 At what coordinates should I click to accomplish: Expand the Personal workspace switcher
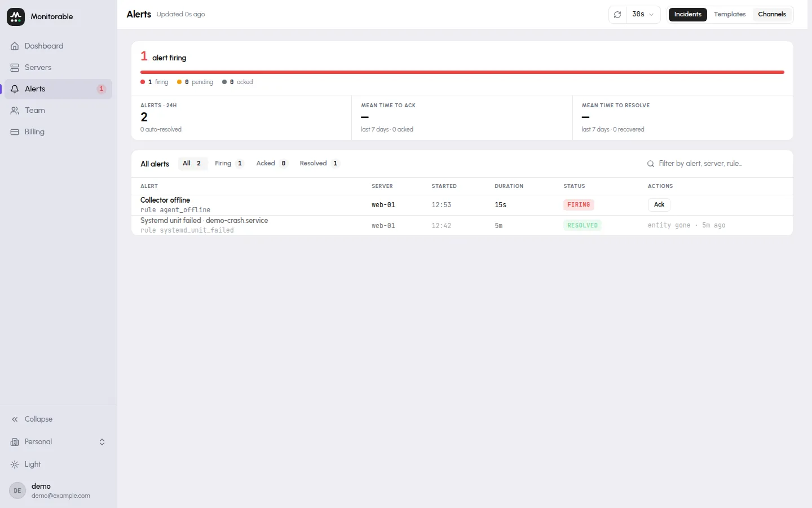pos(58,442)
